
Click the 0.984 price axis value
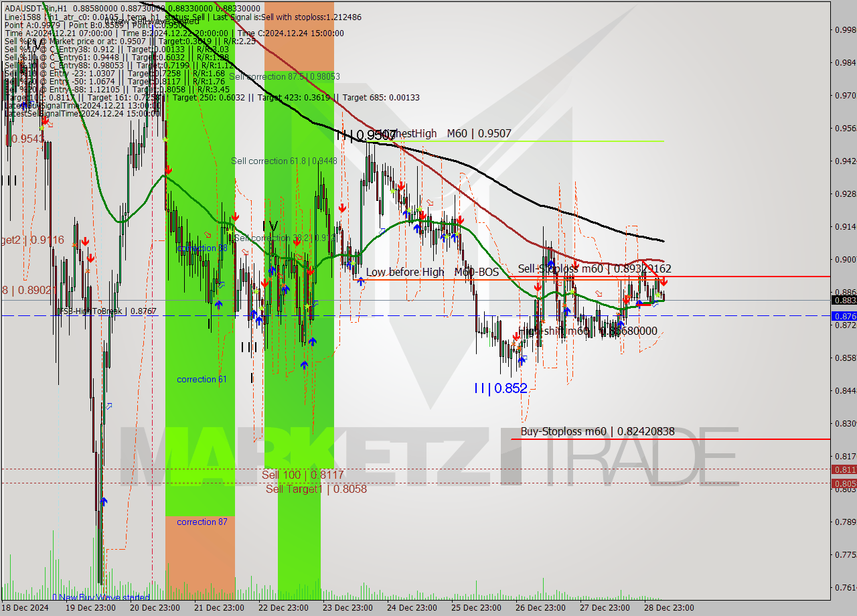coord(845,62)
